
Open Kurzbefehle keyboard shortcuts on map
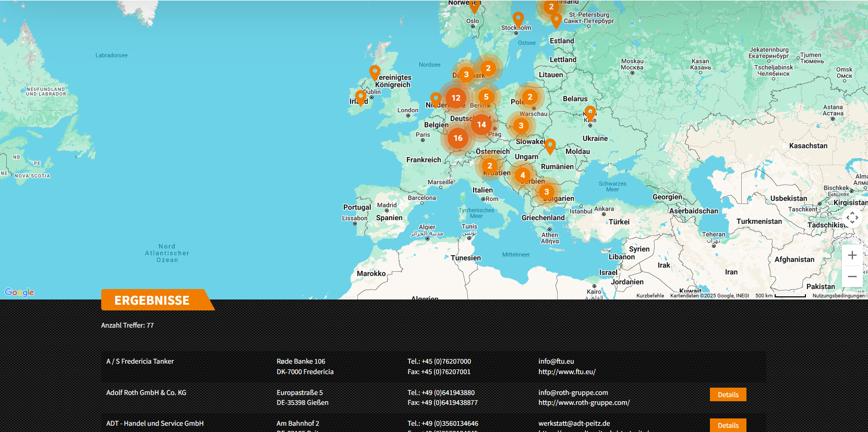click(x=650, y=296)
